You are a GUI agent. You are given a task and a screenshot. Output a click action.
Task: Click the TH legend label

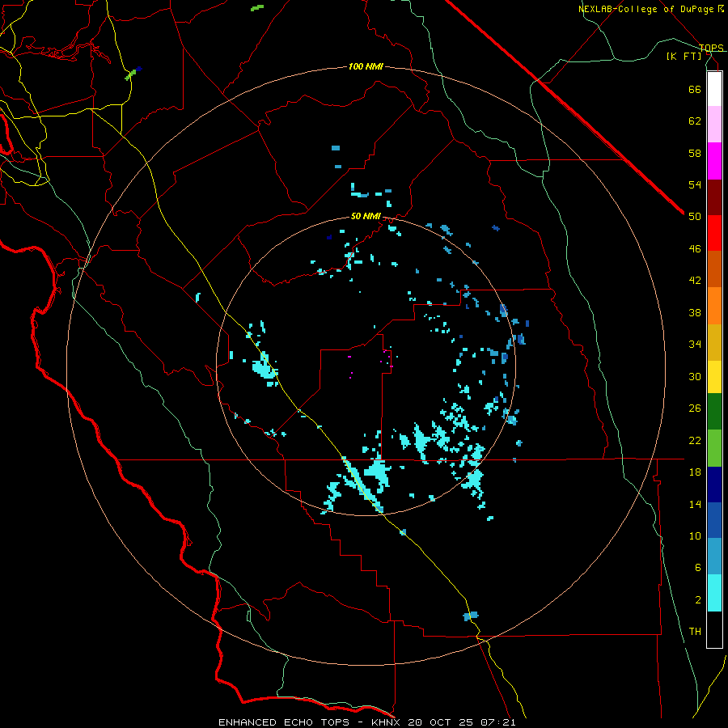click(x=695, y=632)
